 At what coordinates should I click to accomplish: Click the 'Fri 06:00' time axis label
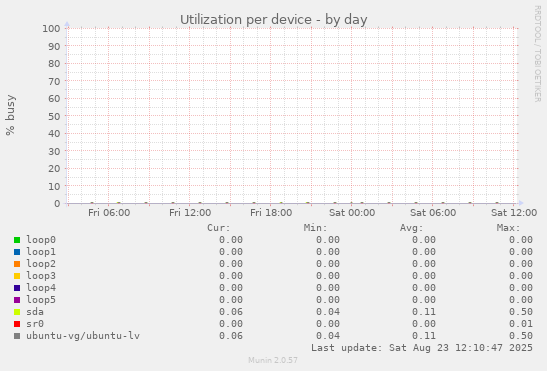coord(109,213)
